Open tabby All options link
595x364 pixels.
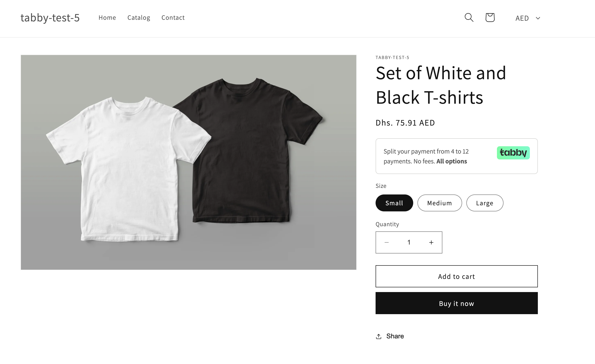pyautogui.click(x=452, y=161)
